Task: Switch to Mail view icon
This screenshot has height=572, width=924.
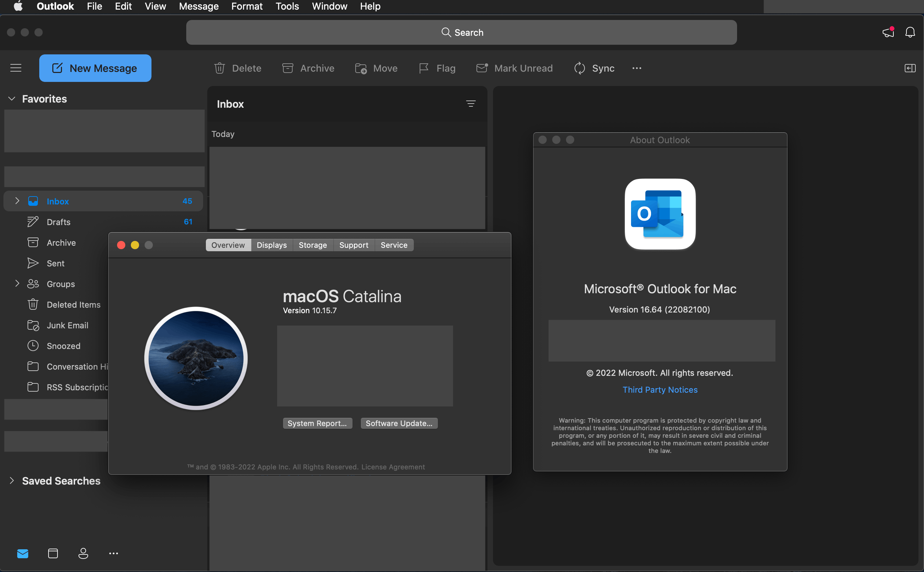Action: [x=23, y=553]
